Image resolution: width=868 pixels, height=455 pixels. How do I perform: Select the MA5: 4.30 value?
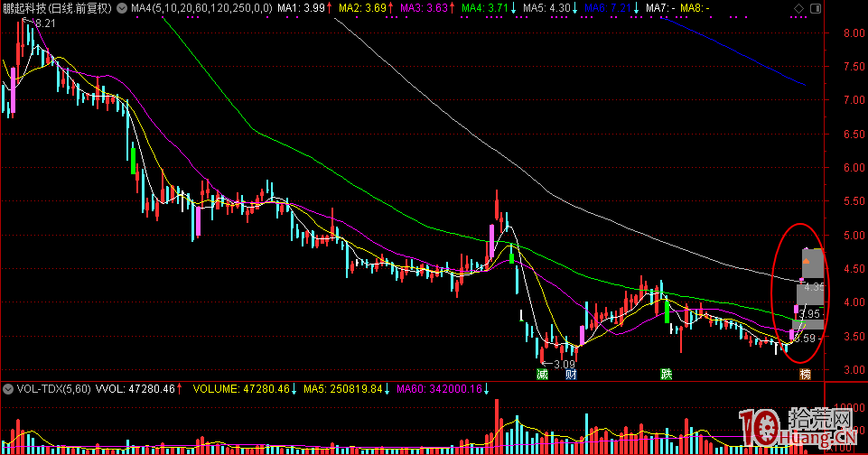(x=546, y=8)
